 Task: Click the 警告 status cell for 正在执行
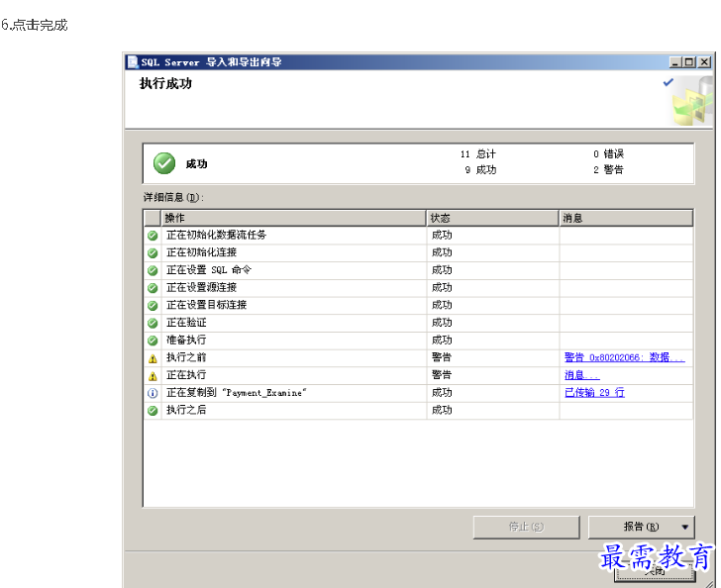click(x=493, y=375)
